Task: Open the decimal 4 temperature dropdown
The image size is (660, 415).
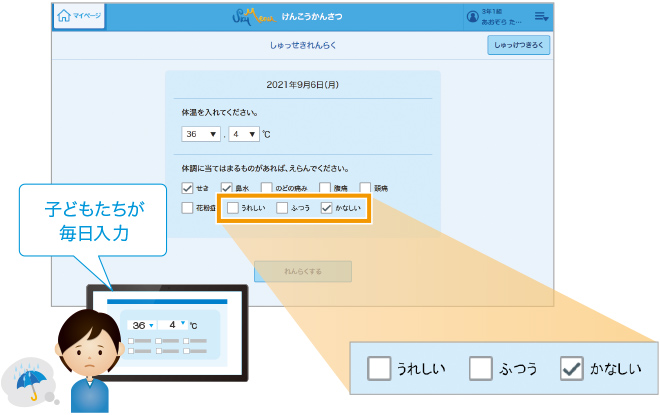Action: point(244,134)
